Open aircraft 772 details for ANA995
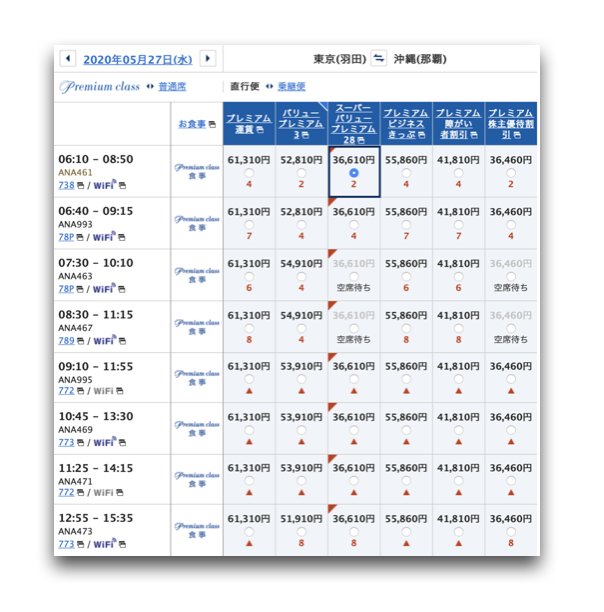The height and width of the screenshot is (612, 604). [66, 391]
